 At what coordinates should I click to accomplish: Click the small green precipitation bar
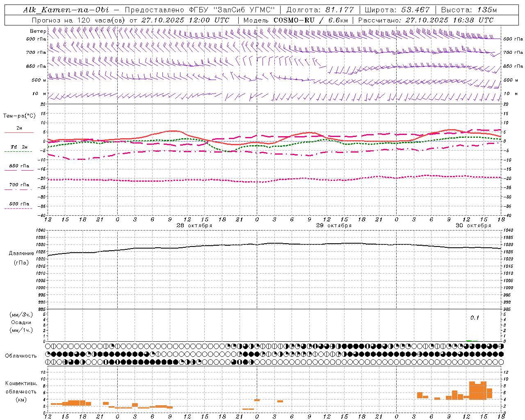[x=469, y=340]
